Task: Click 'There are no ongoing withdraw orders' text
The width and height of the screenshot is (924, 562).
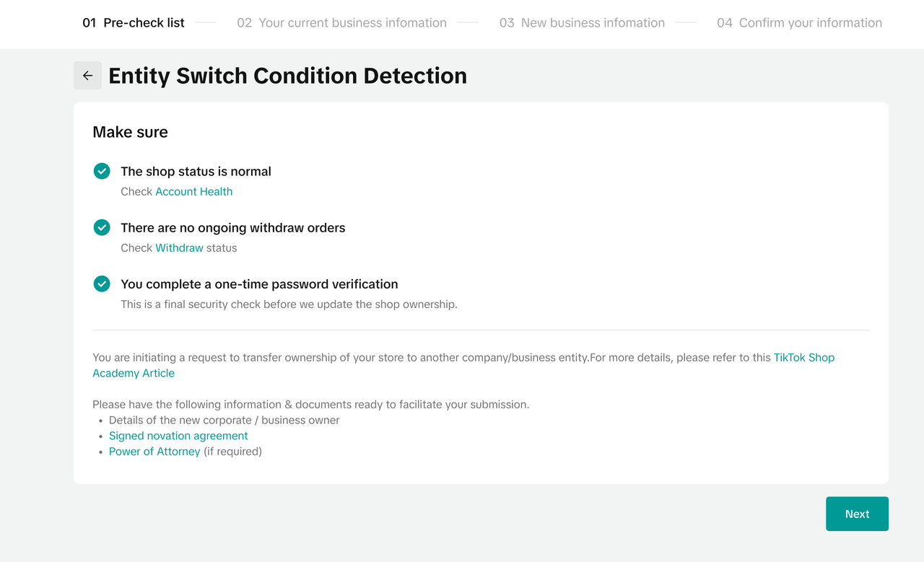Action: pyautogui.click(x=232, y=227)
